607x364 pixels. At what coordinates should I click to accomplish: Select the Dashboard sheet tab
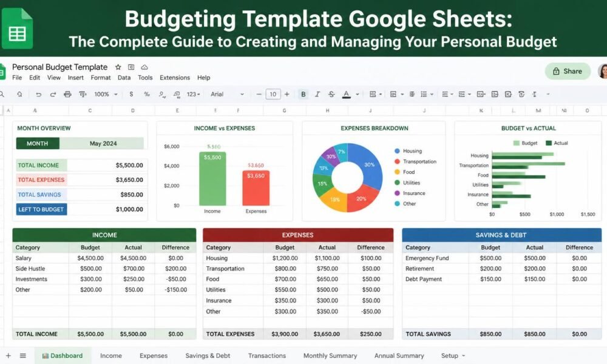(63, 356)
